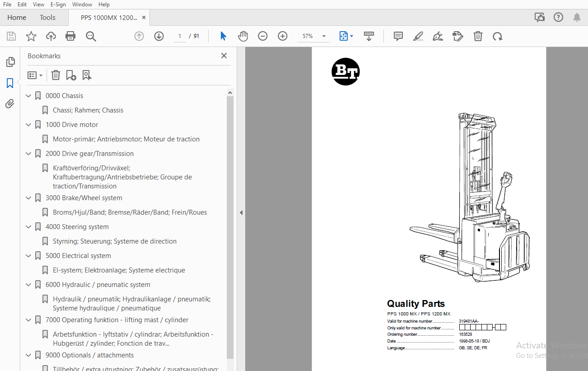This screenshot has width=588, height=371.
Task: Open the notifications bell icon
Action: (577, 18)
